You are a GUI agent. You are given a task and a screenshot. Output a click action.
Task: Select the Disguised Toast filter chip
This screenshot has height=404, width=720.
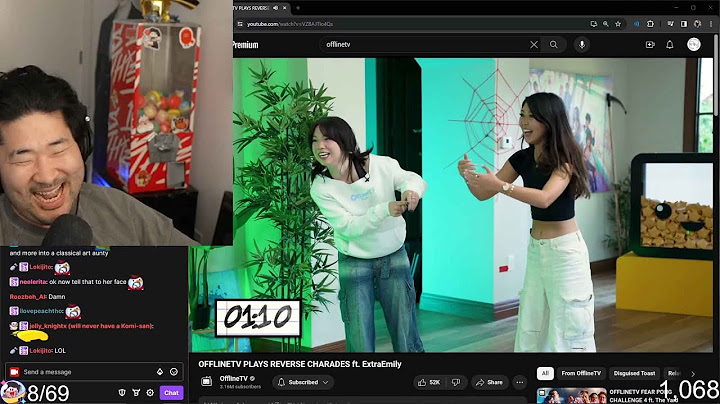[634, 373]
